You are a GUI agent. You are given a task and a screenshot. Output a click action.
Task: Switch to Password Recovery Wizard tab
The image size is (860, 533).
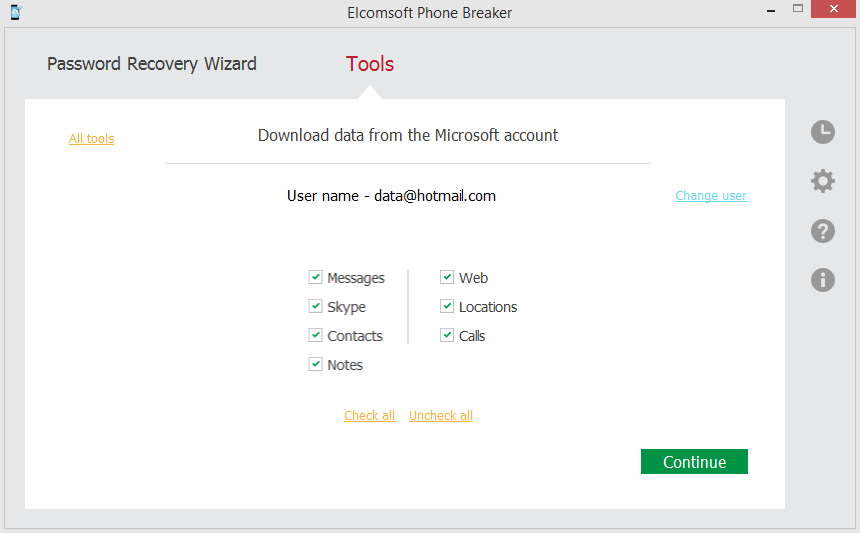coord(152,64)
